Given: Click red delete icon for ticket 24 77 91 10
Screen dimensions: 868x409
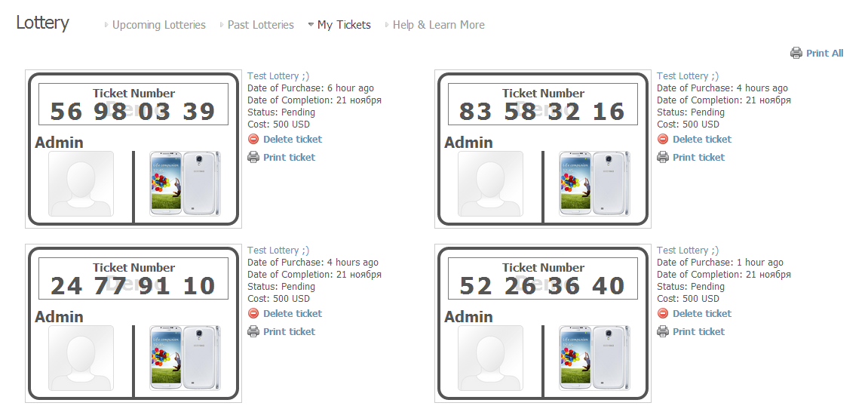Looking at the screenshot, I should (253, 314).
